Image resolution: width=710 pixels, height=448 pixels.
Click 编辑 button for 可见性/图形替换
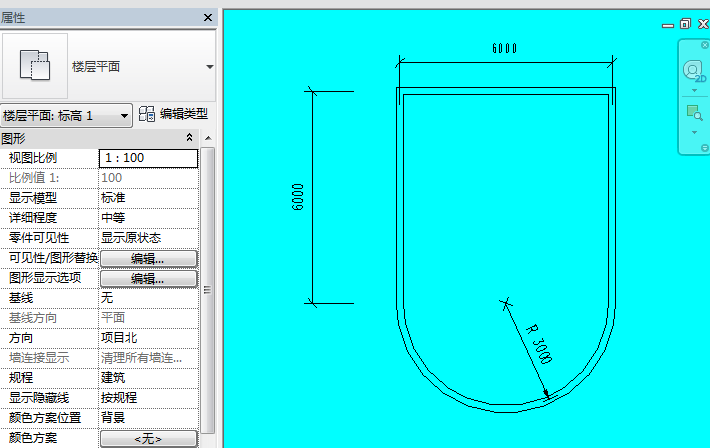[x=148, y=258]
